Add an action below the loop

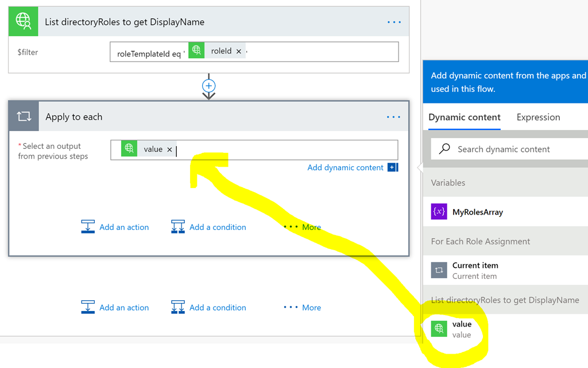pos(115,307)
